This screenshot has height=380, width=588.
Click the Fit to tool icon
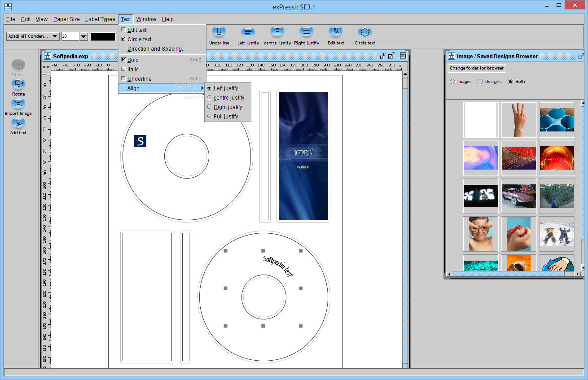point(18,65)
